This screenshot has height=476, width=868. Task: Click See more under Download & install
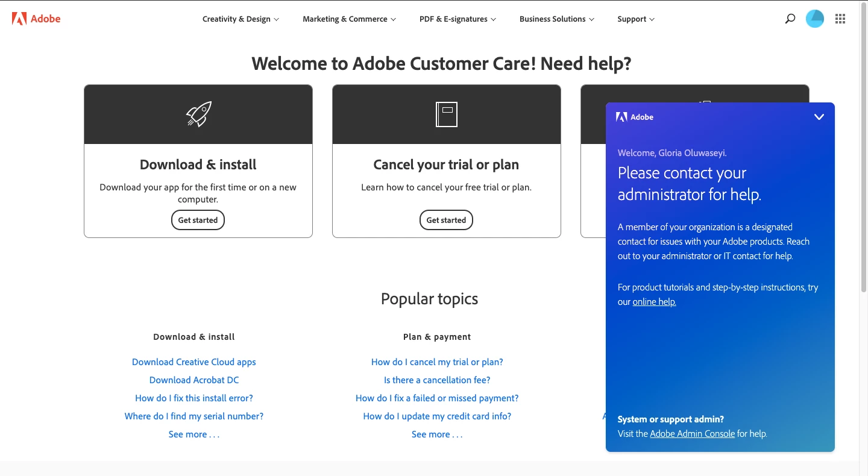tap(194, 434)
